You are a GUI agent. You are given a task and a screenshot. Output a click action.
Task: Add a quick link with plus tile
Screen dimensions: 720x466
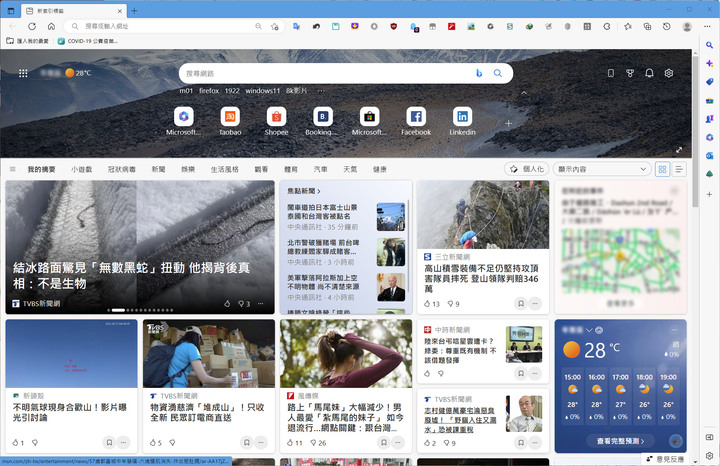508,124
